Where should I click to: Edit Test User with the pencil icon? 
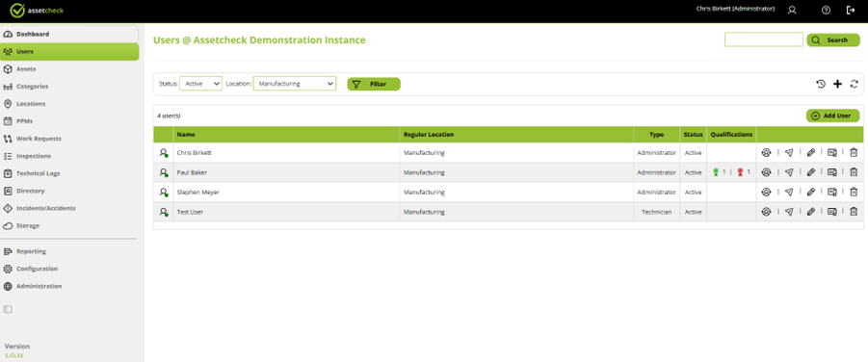click(x=811, y=212)
